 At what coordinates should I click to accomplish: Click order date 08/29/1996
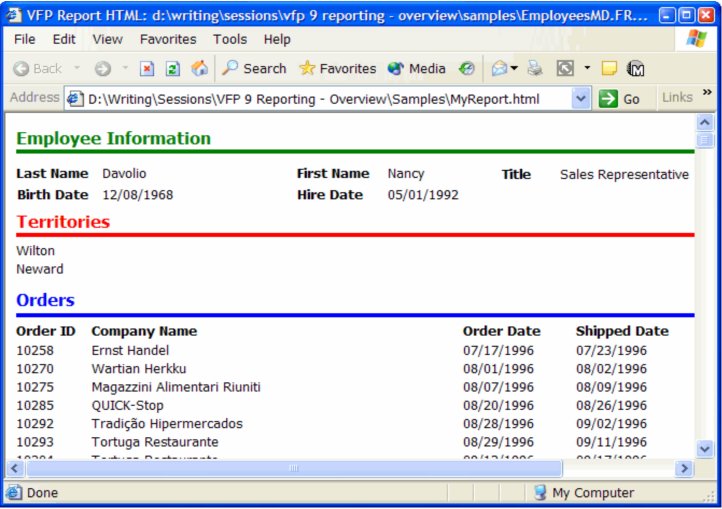point(498,442)
